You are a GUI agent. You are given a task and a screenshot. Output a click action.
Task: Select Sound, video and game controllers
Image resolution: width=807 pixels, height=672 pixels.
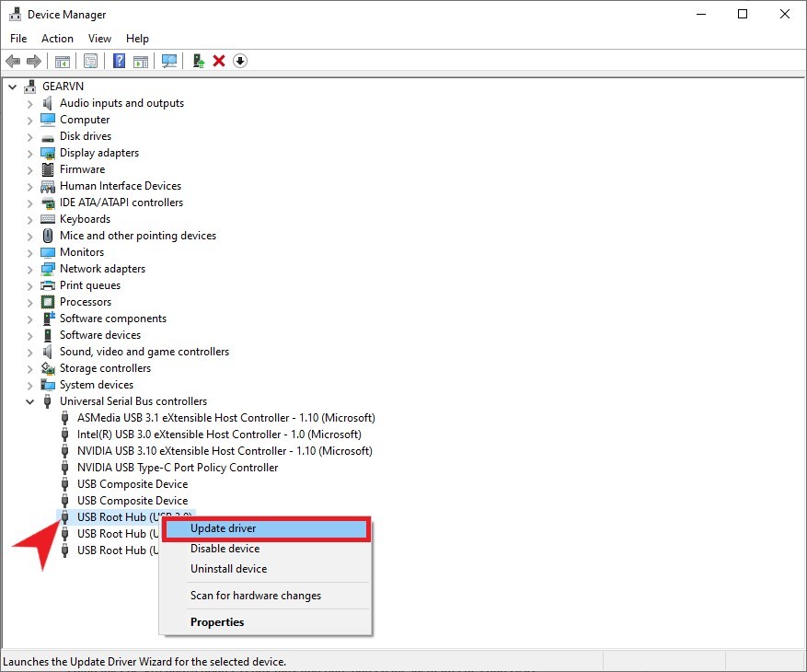click(x=144, y=352)
